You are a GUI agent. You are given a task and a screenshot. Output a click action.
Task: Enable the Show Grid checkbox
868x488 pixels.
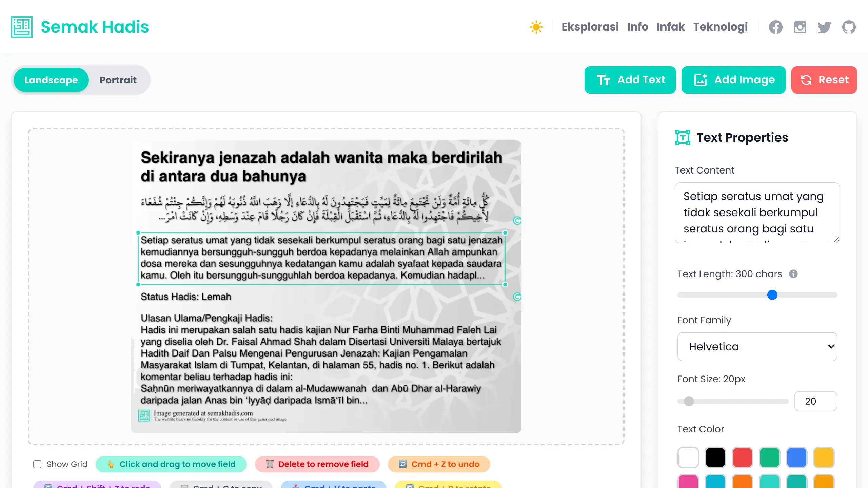(x=37, y=464)
